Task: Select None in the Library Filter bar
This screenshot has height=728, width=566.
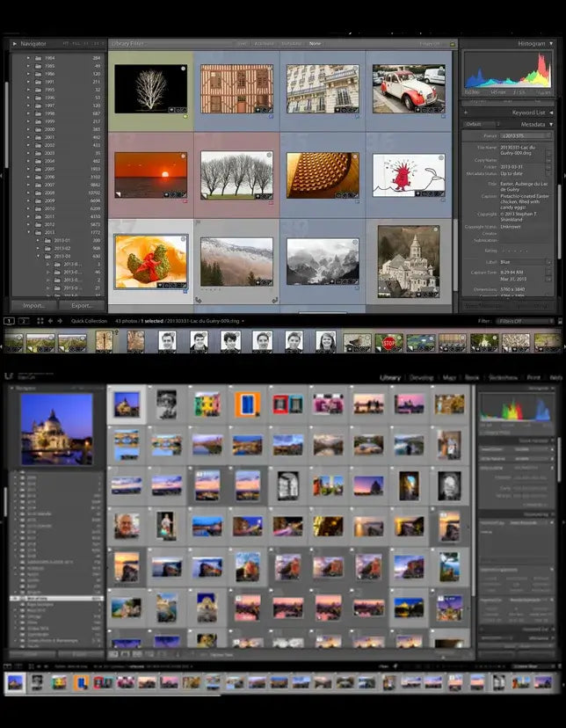Action: pyautogui.click(x=315, y=44)
